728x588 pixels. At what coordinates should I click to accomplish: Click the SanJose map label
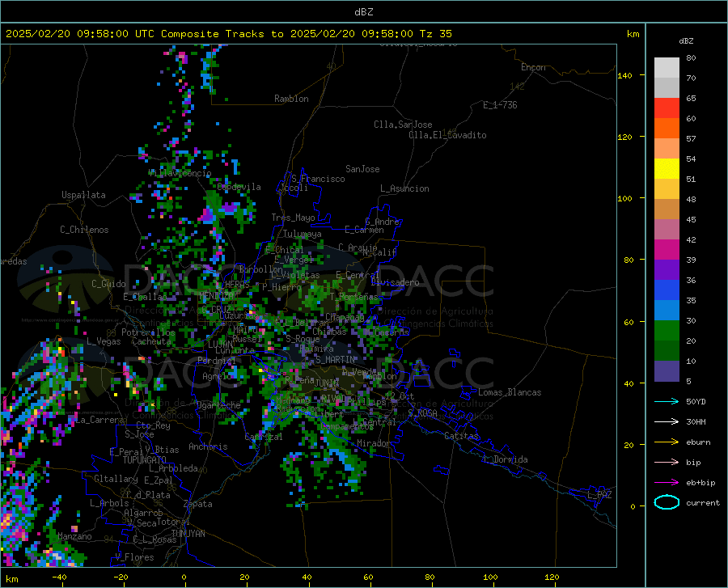point(362,169)
